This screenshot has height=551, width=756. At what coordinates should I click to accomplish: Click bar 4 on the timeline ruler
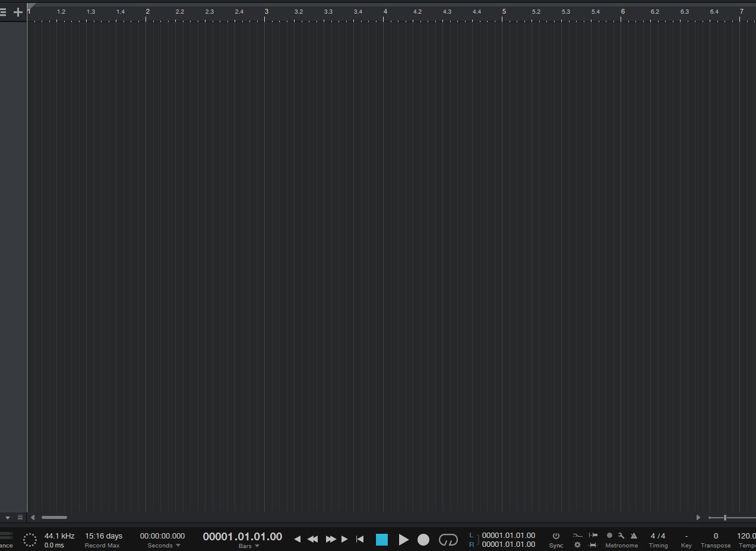click(x=385, y=11)
